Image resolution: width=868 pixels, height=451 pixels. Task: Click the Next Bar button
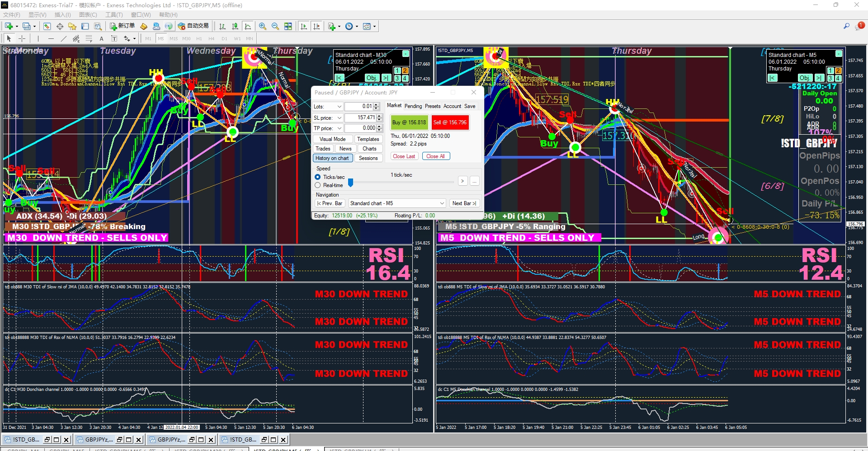tap(464, 203)
